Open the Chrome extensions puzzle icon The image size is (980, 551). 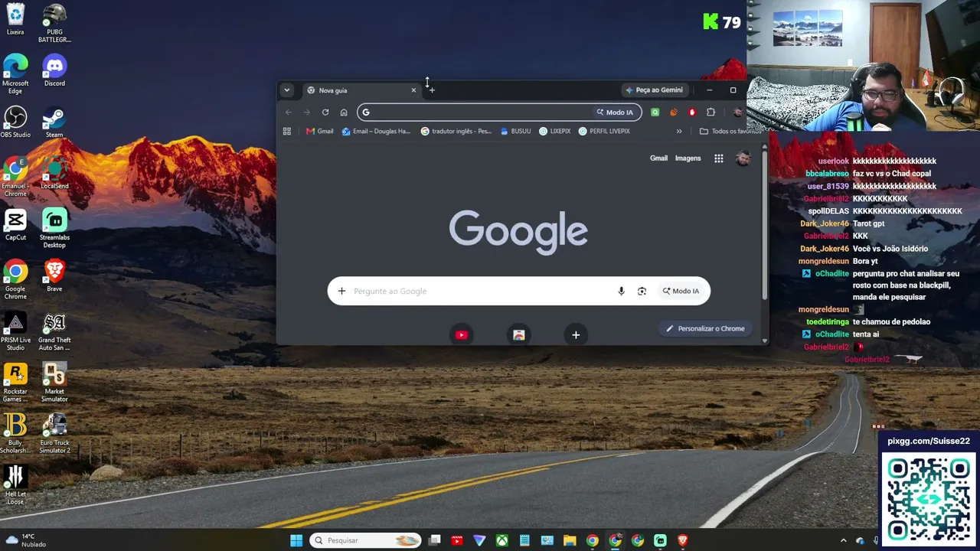pos(710,112)
